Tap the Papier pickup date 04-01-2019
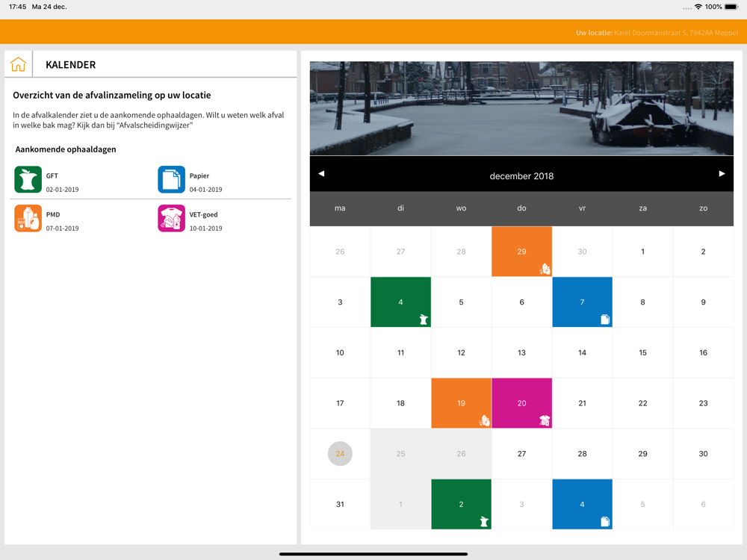 (x=206, y=190)
